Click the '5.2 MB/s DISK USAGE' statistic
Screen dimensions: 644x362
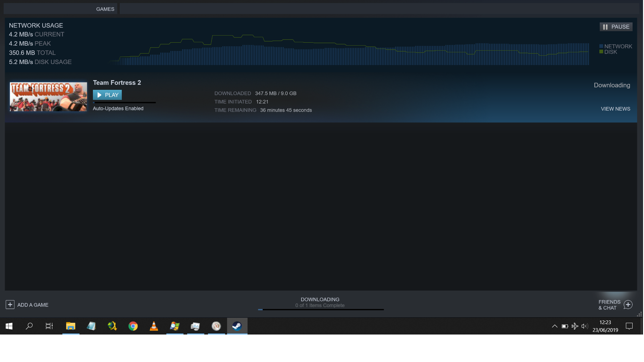point(40,62)
